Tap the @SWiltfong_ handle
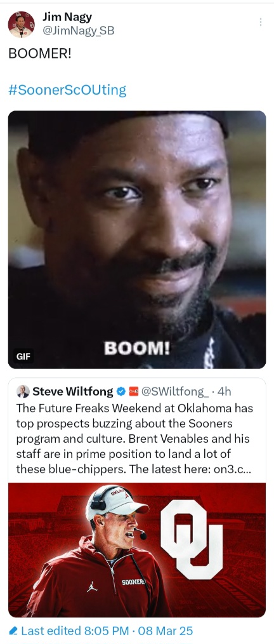Viewport: 274px width, 644px height. pyautogui.click(x=175, y=392)
